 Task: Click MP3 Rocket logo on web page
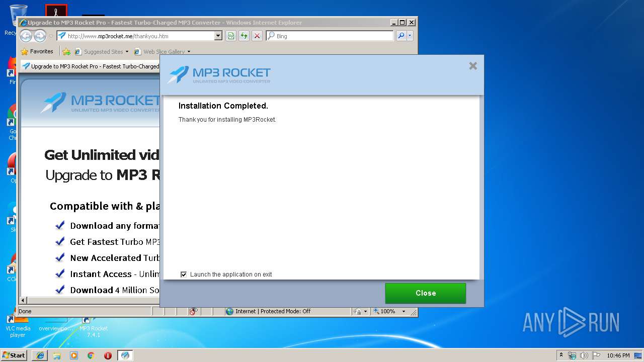pyautogui.click(x=101, y=103)
